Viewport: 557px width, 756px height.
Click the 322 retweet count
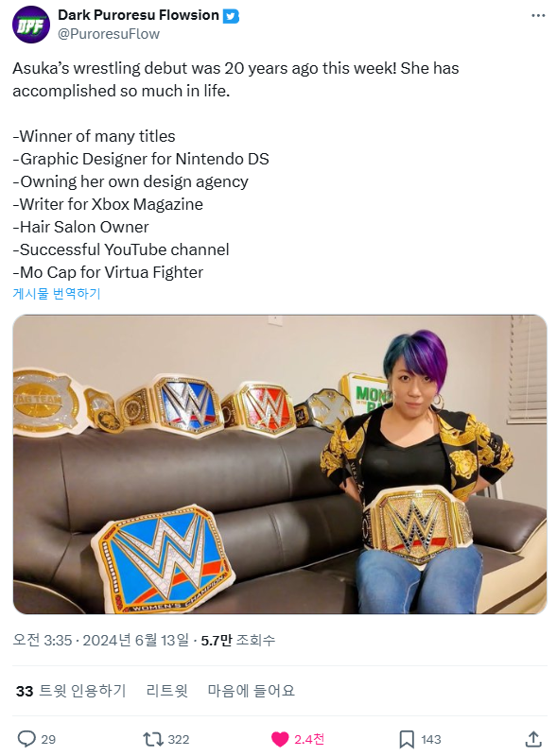coord(178,739)
